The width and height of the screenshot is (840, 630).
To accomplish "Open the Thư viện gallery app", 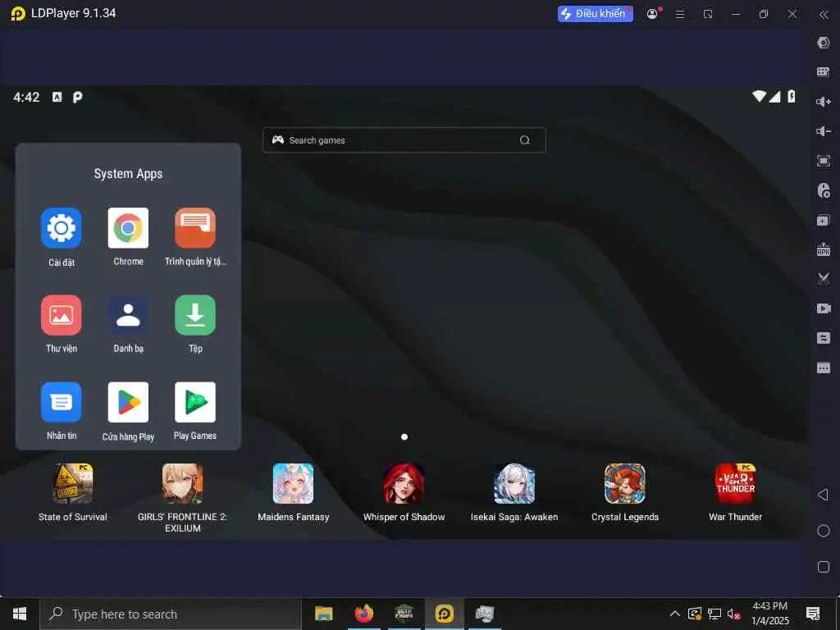I will 61,315.
